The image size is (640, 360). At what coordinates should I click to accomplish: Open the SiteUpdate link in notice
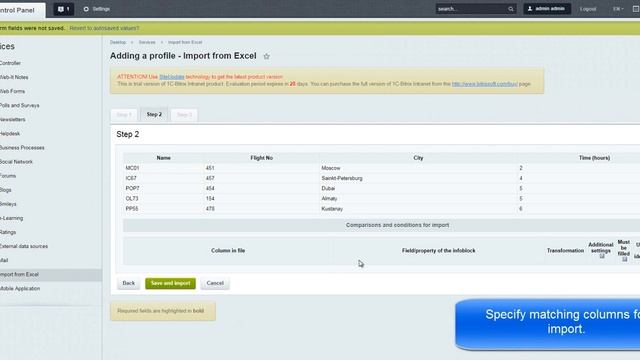point(171,77)
